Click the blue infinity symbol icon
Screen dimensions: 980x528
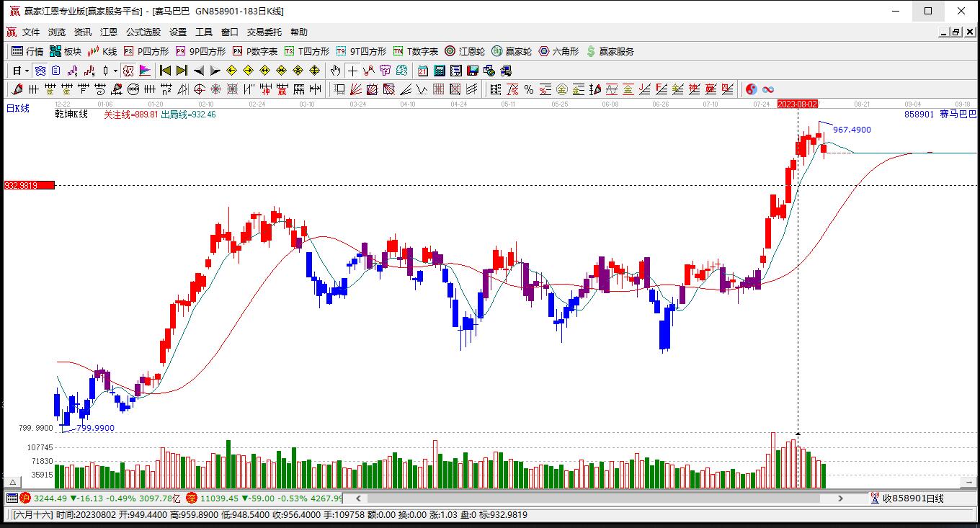tap(768, 89)
